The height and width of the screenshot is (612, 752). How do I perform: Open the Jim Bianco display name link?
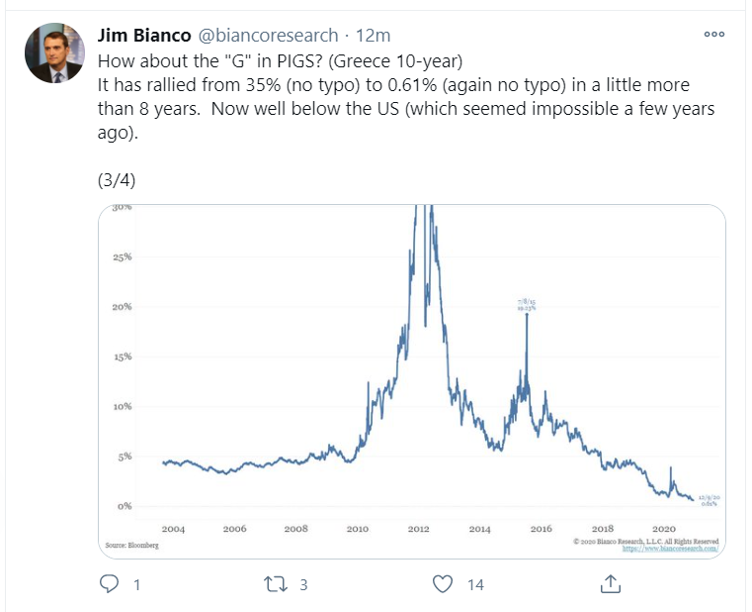pos(145,35)
